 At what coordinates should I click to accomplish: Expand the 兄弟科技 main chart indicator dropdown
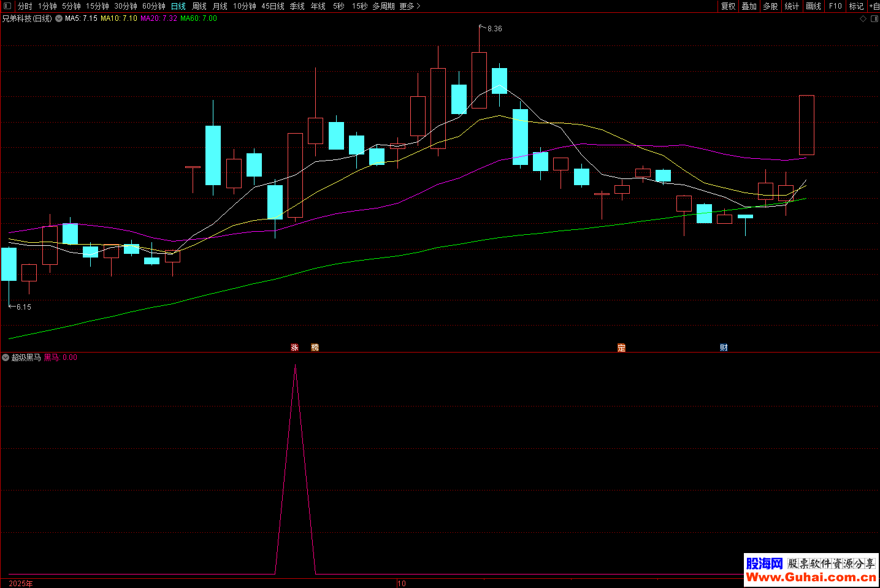[59, 18]
